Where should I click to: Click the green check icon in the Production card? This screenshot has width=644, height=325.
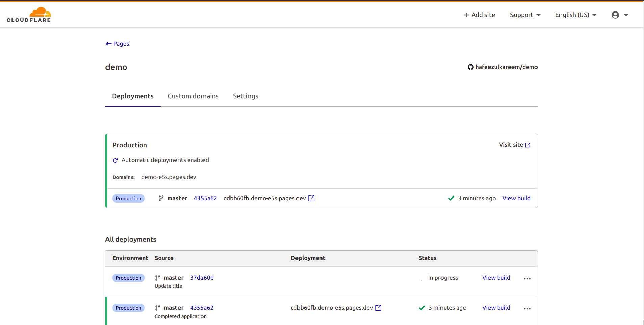pyautogui.click(x=451, y=198)
